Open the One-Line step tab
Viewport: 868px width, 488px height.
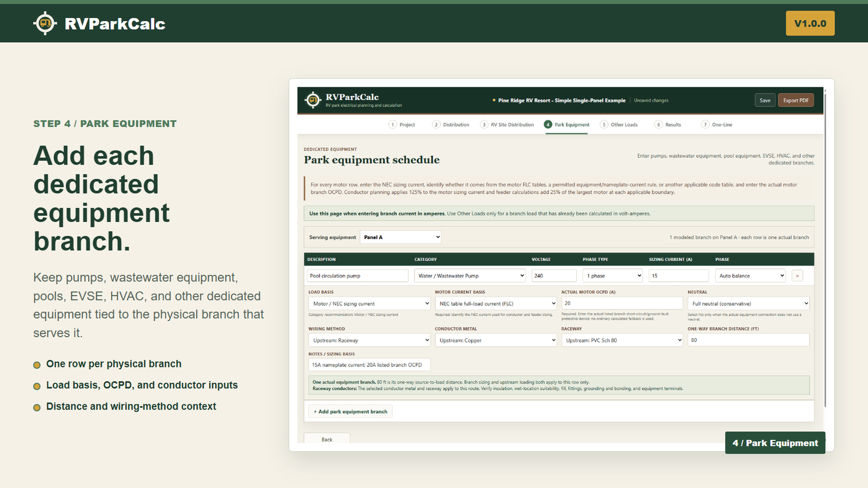(x=717, y=125)
